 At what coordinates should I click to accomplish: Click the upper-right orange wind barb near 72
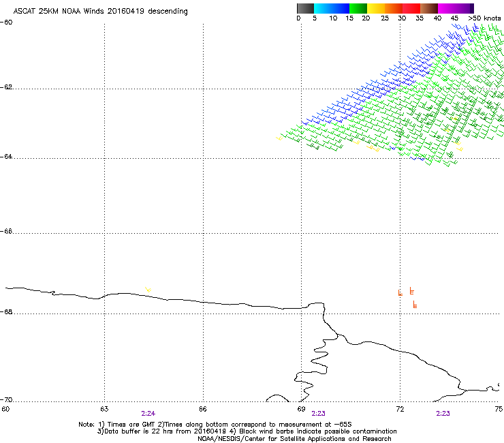(412, 291)
